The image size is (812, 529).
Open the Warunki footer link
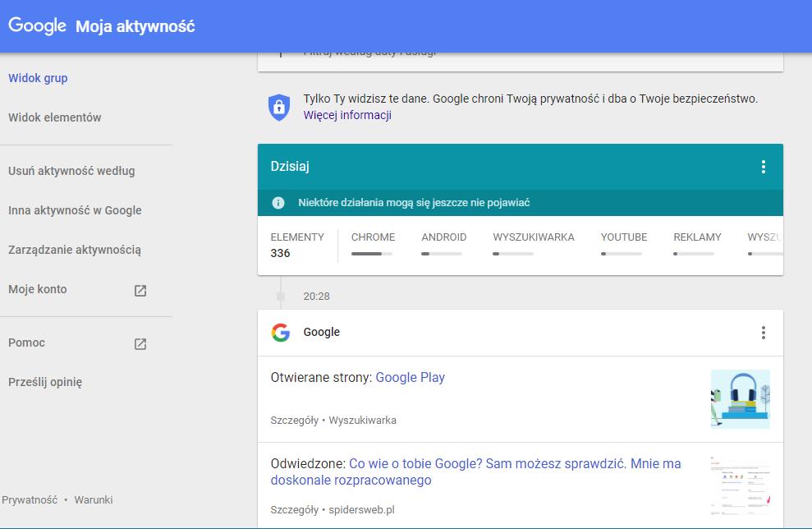(94, 500)
